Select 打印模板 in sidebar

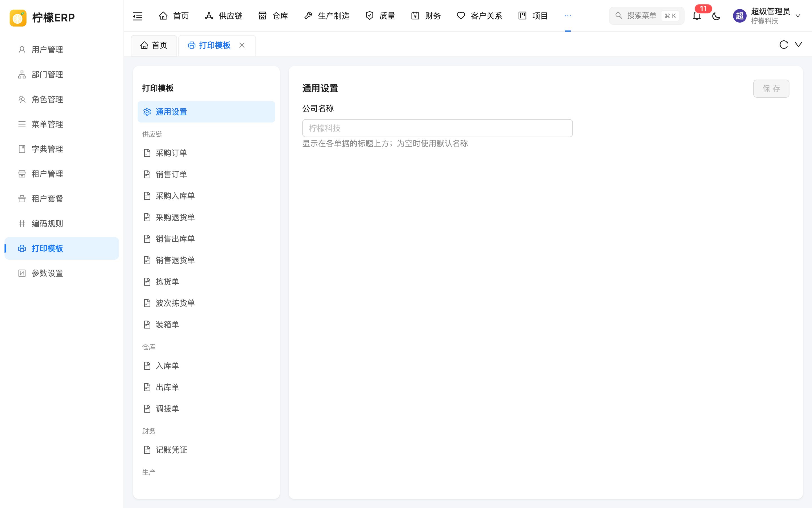[x=62, y=248]
